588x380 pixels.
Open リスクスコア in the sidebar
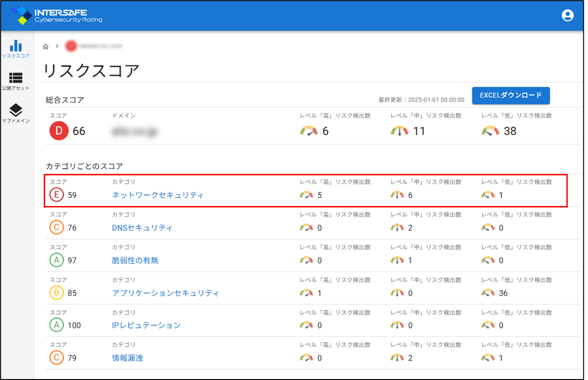click(16, 49)
